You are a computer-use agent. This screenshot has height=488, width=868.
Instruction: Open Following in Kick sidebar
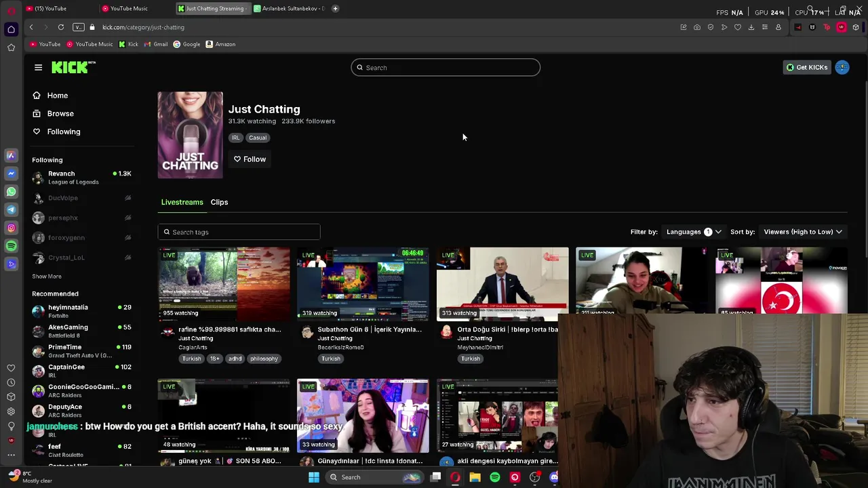coord(64,131)
